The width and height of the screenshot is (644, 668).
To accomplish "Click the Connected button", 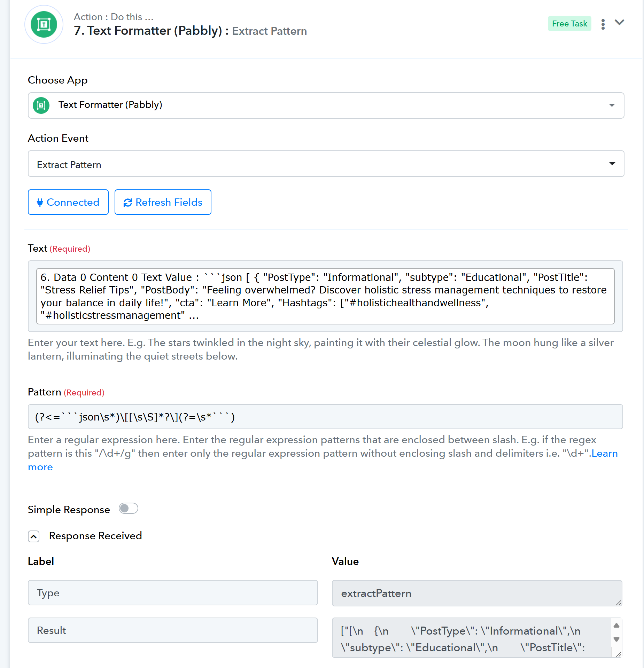I will point(68,202).
